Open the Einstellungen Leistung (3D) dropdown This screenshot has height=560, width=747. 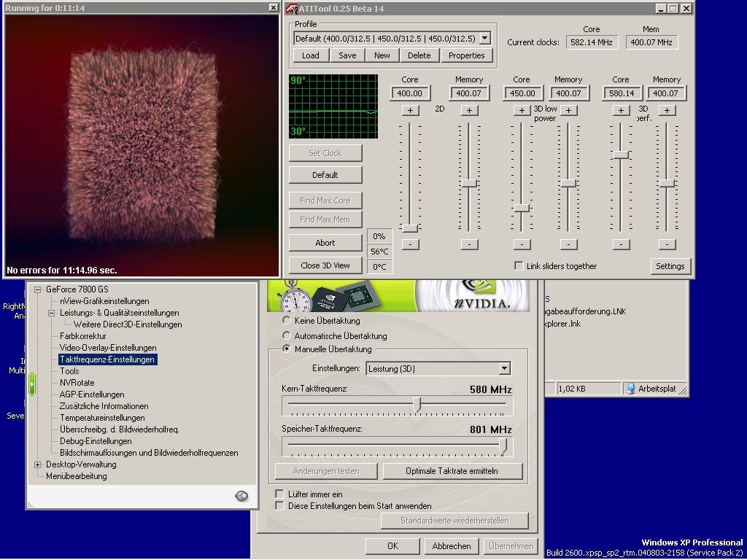pyautogui.click(x=504, y=368)
